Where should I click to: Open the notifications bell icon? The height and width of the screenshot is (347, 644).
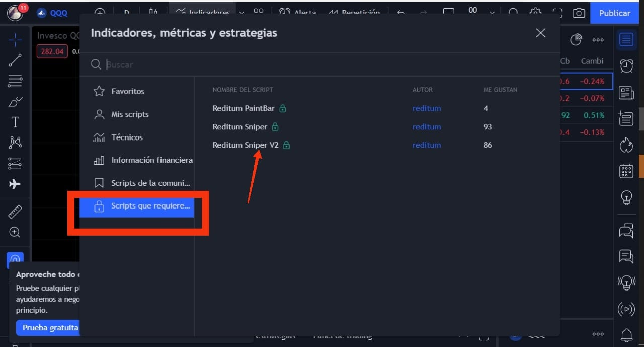point(626,335)
